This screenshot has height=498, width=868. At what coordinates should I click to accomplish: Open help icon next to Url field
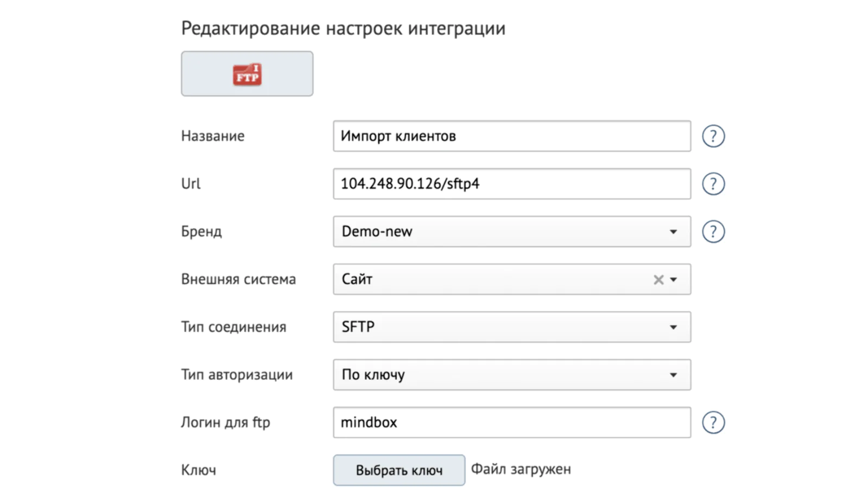tap(713, 184)
